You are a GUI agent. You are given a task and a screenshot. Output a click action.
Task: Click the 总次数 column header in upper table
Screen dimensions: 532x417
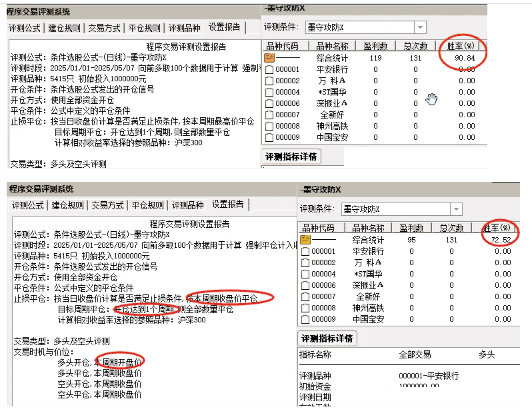[x=414, y=46]
